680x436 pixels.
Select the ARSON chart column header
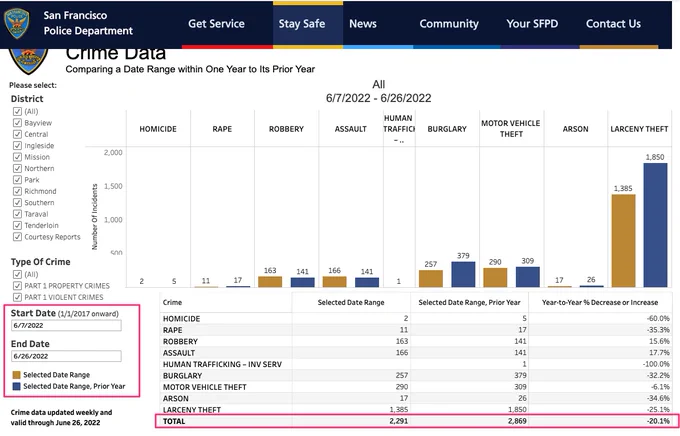pos(575,129)
